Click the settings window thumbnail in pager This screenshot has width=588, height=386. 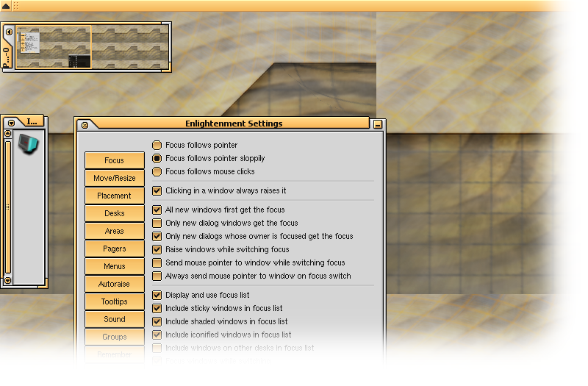29,43
